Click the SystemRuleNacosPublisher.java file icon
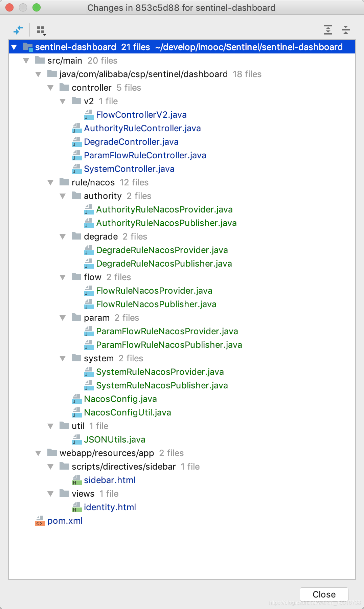364x609 pixels. coord(89,385)
